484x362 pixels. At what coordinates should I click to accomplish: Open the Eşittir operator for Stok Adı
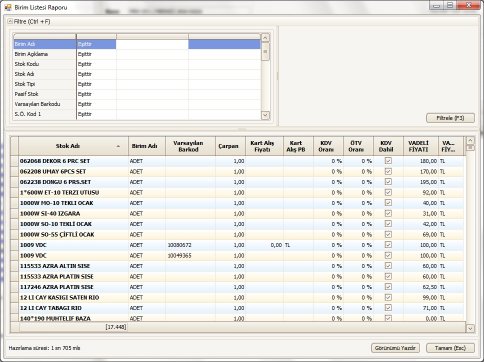(96, 74)
